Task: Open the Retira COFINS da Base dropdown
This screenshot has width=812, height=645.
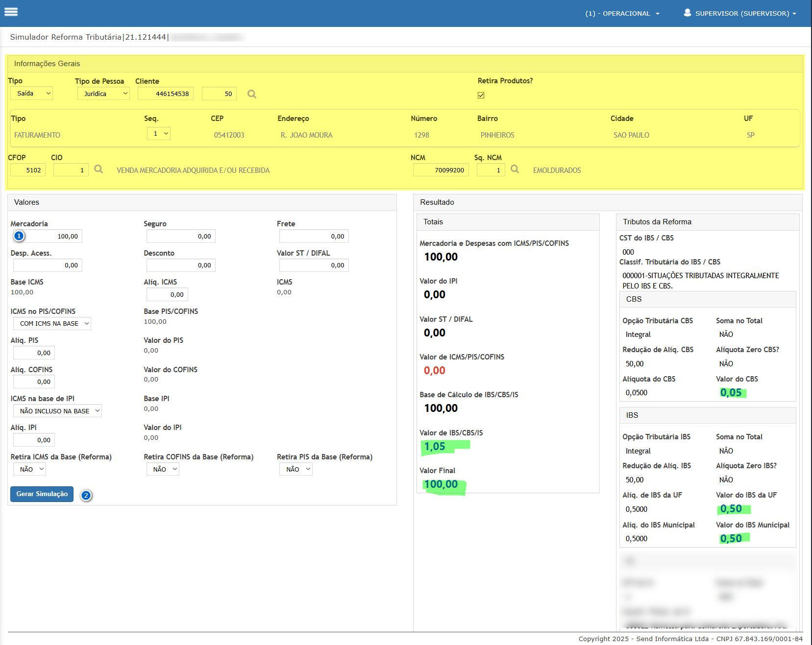Action: point(163,469)
